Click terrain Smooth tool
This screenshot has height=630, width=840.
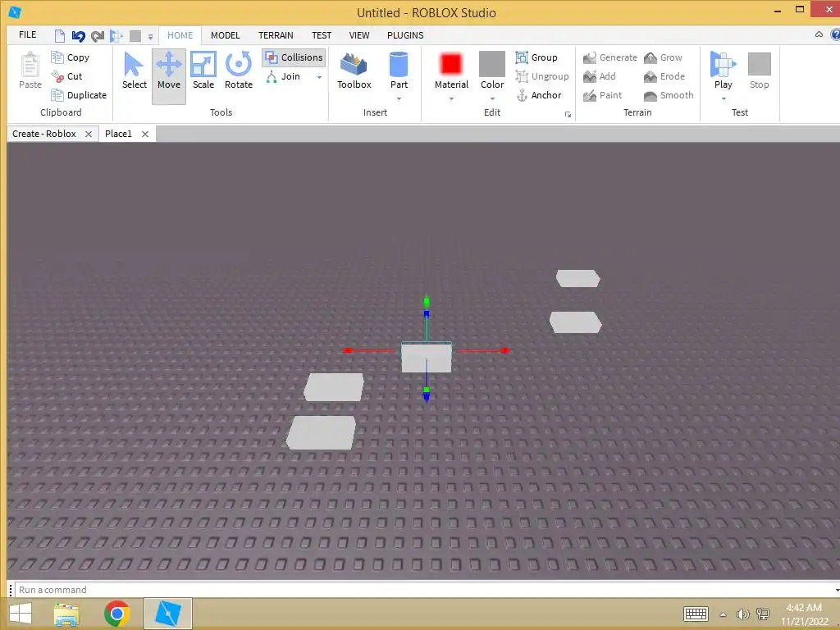[669, 95]
